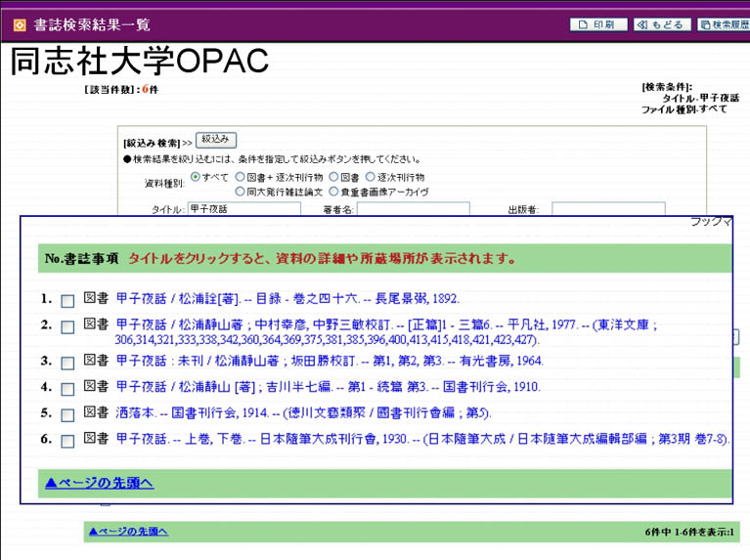This screenshot has width=750, height=560.
Task: Check the box for result 2 平凡社 1977
Action: tap(67, 327)
